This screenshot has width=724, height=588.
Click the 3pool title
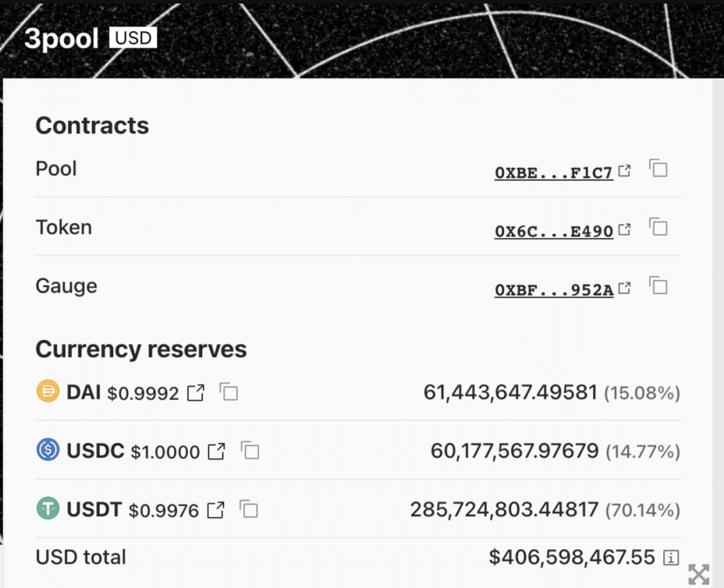62,39
